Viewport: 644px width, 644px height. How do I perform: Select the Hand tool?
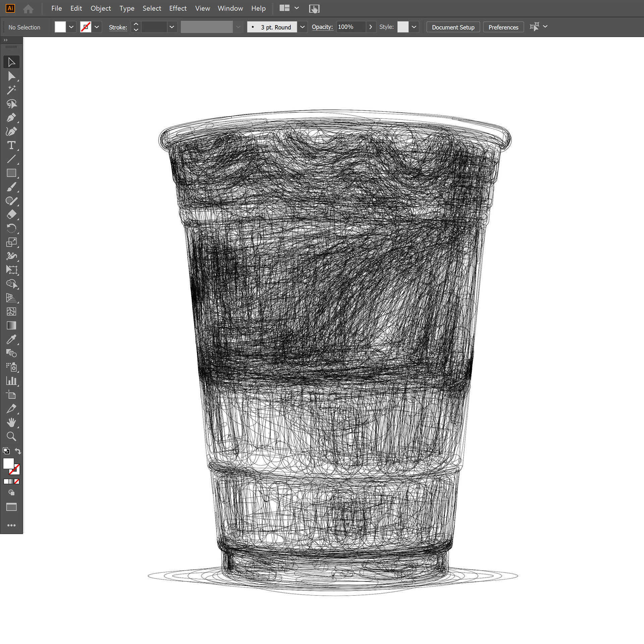pos(11,422)
